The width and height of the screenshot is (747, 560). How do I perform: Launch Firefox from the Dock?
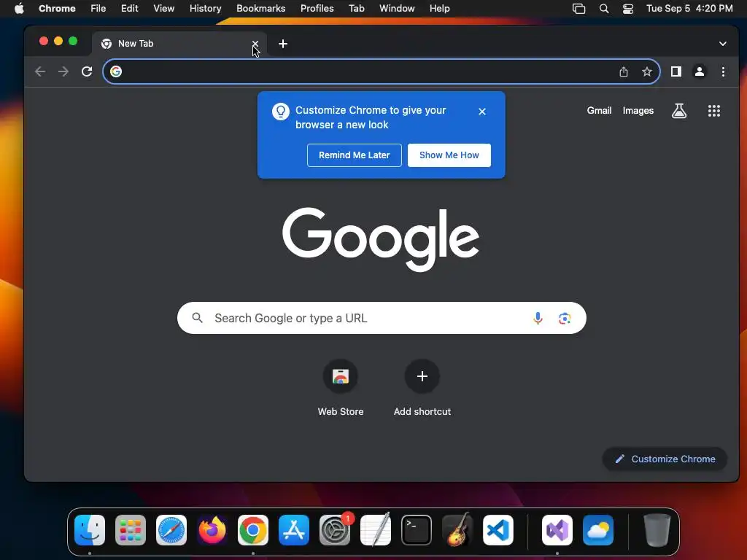(212, 530)
